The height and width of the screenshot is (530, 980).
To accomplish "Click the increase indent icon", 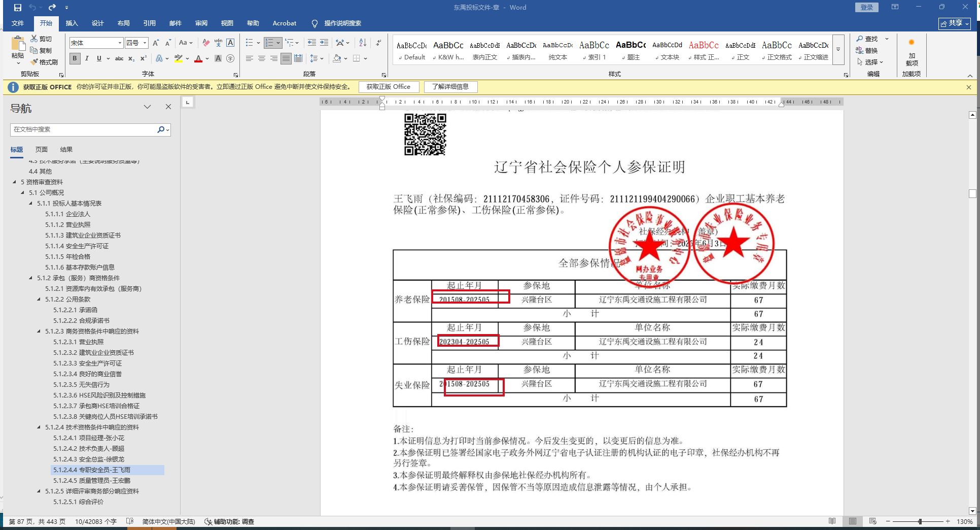I will pyautogui.click(x=324, y=43).
